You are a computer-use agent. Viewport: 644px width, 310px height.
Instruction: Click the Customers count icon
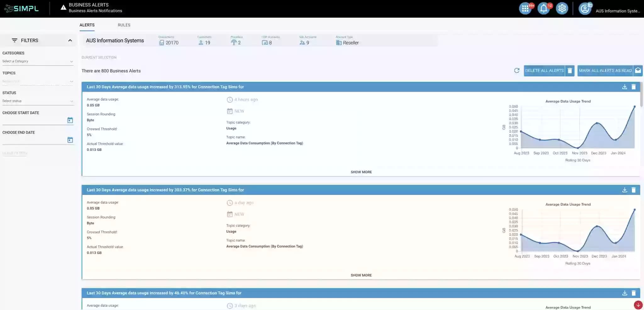point(201,43)
